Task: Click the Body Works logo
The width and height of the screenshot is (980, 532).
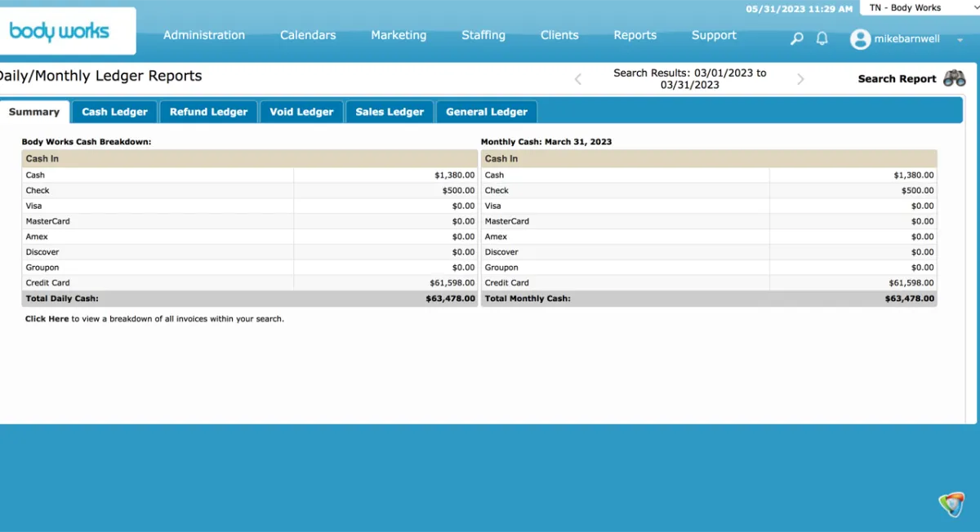Action: [x=59, y=32]
